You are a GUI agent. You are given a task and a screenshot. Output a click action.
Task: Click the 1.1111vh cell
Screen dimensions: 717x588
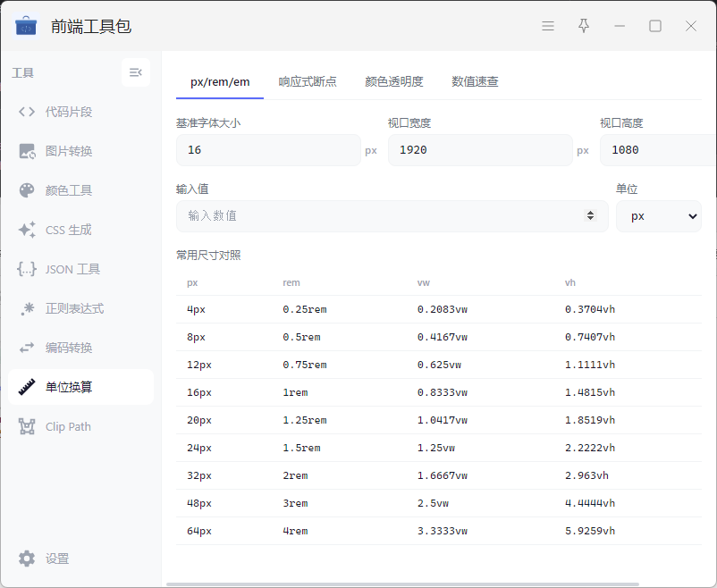tap(590, 365)
